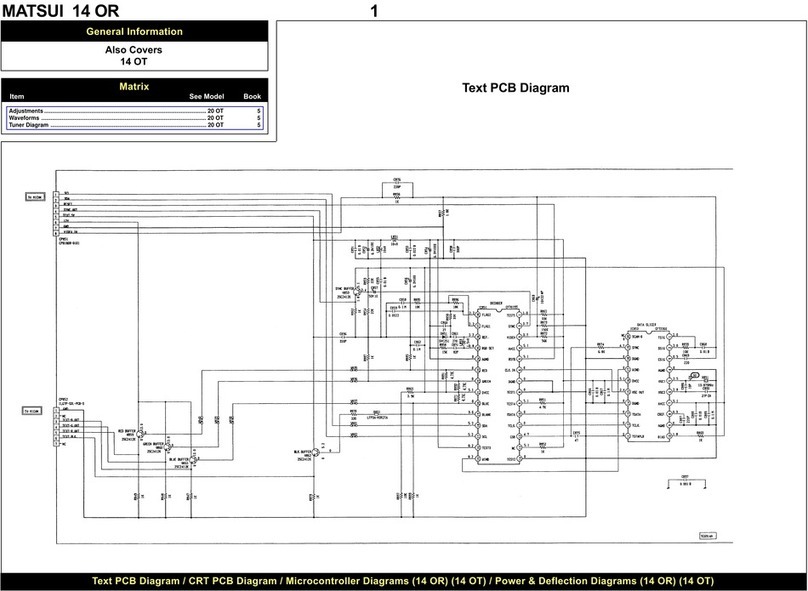Click the DATA SLICER chip label

645,326
